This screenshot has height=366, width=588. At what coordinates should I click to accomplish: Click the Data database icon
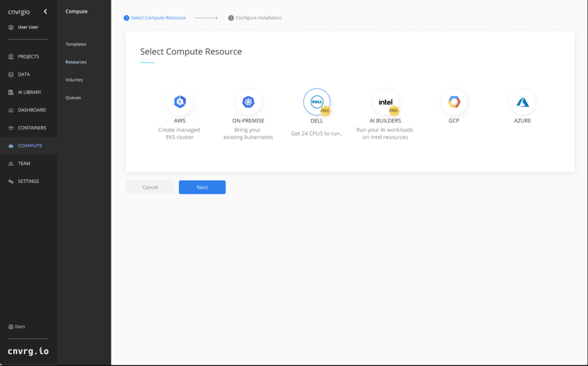click(x=11, y=75)
